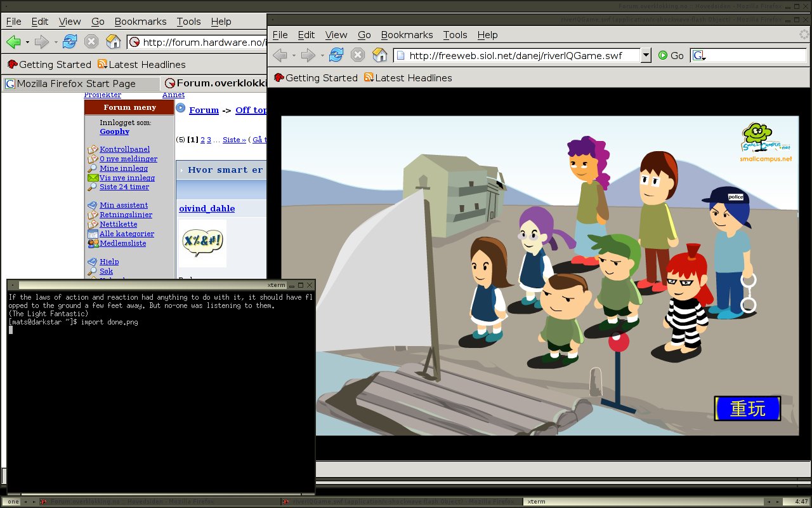Open Tools menu in the forum Firefox window
This screenshot has width=812, height=508.
(189, 22)
